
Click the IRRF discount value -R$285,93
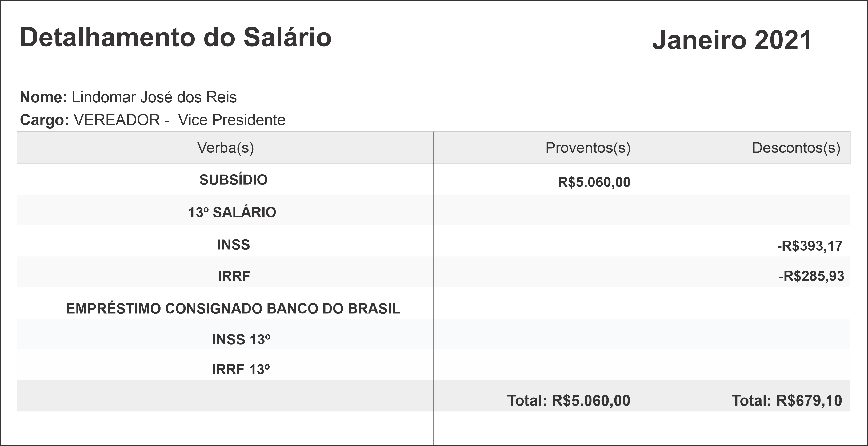click(811, 276)
